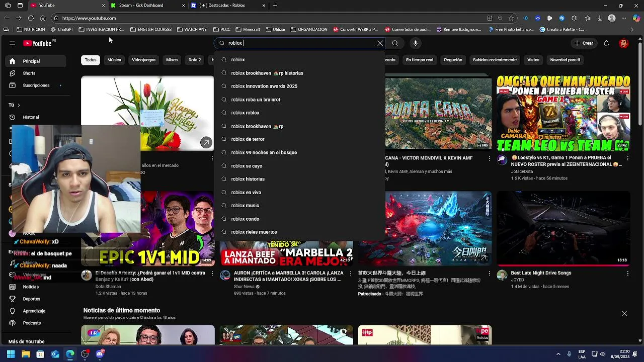
Task: Expand the Tú section chevron
Action: [x=19, y=105]
